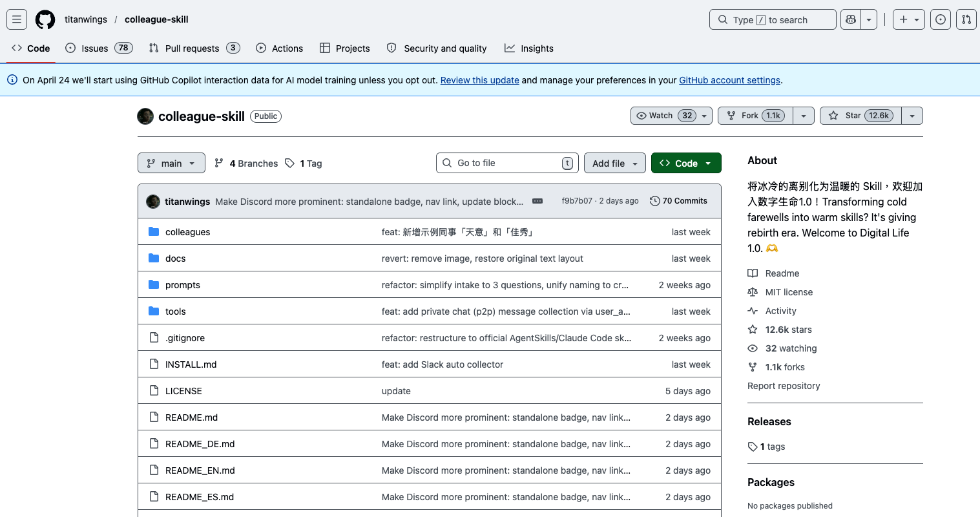Switch to Security and quality tab
The height and width of the screenshot is (517, 980).
(436, 48)
